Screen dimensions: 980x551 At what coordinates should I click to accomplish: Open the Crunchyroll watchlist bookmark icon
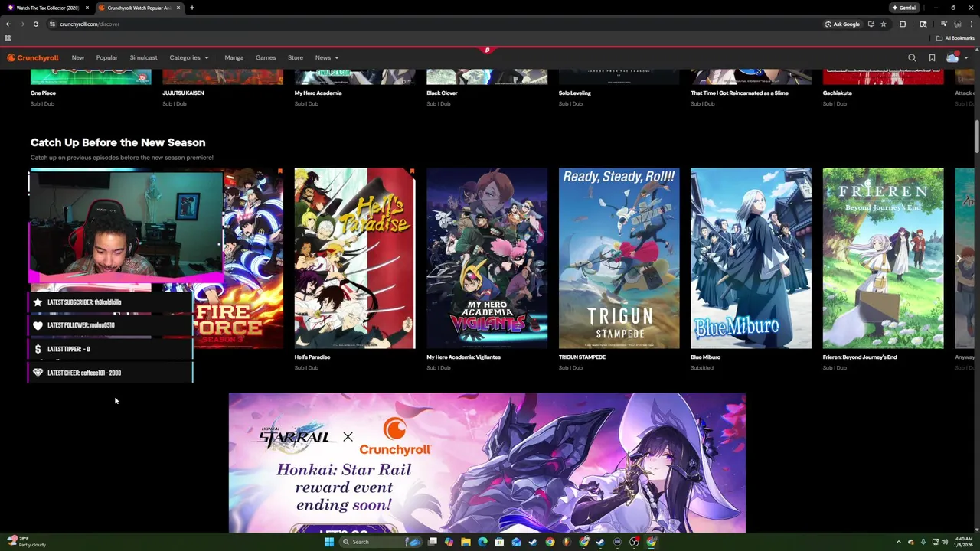(x=932, y=57)
